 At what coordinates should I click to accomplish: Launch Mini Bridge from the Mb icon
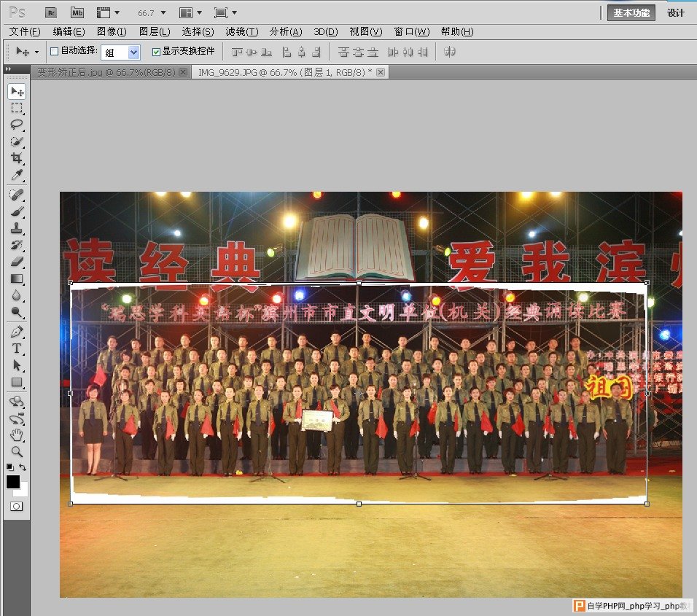(77, 13)
